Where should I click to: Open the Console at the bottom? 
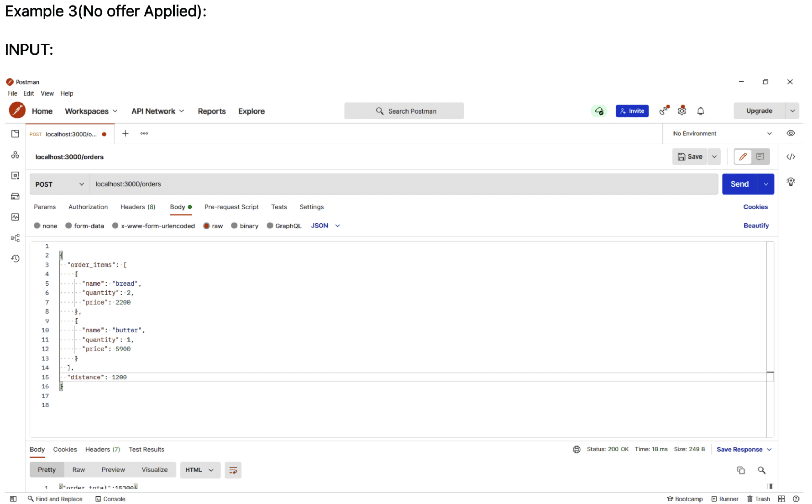click(110, 498)
